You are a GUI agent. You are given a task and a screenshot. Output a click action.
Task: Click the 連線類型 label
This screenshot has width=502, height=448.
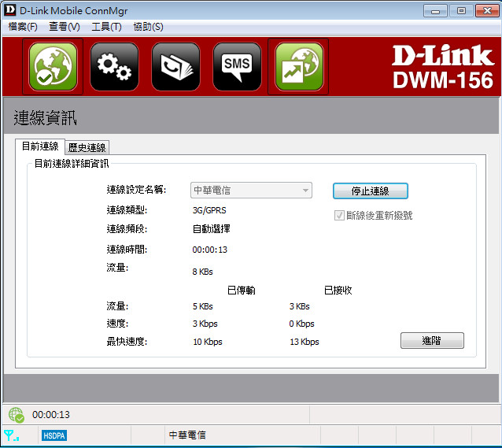[127, 210]
